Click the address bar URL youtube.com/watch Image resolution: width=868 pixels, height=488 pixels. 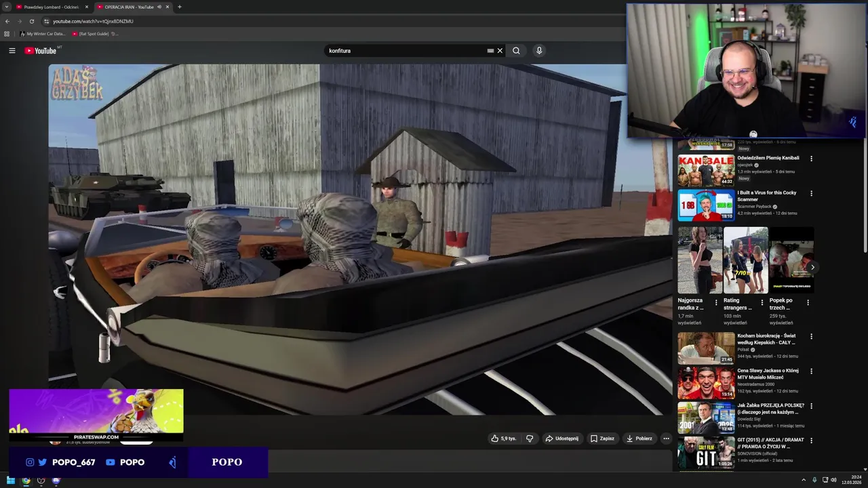click(x=93, y=21)
